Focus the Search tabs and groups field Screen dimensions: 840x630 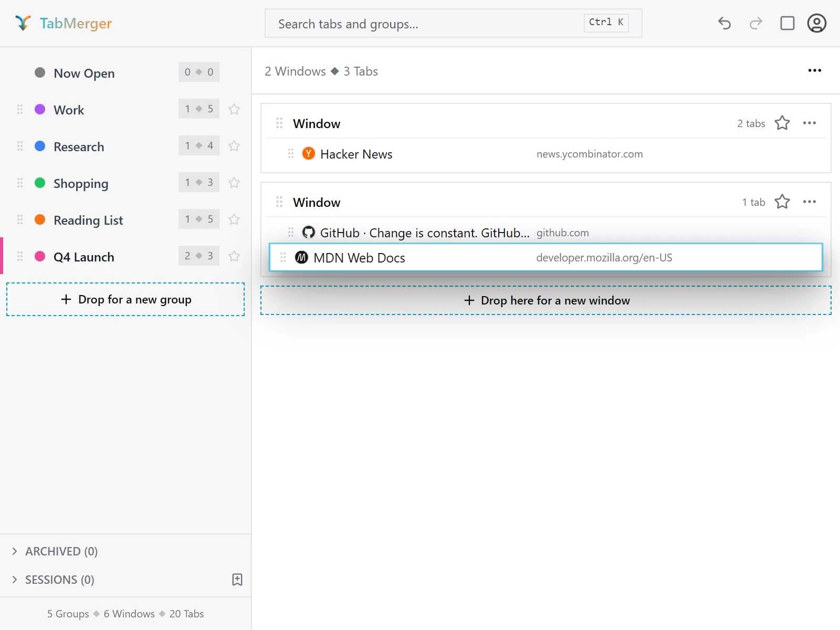pos(454,23)
